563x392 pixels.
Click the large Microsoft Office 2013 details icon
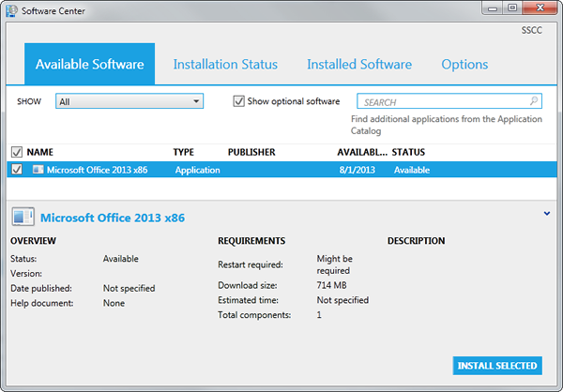(x=23, y=217)
